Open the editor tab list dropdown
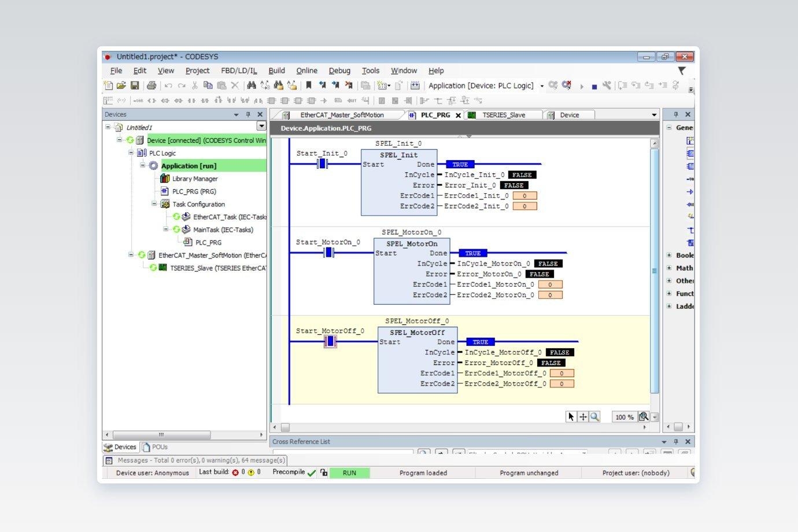 [654, 115]
